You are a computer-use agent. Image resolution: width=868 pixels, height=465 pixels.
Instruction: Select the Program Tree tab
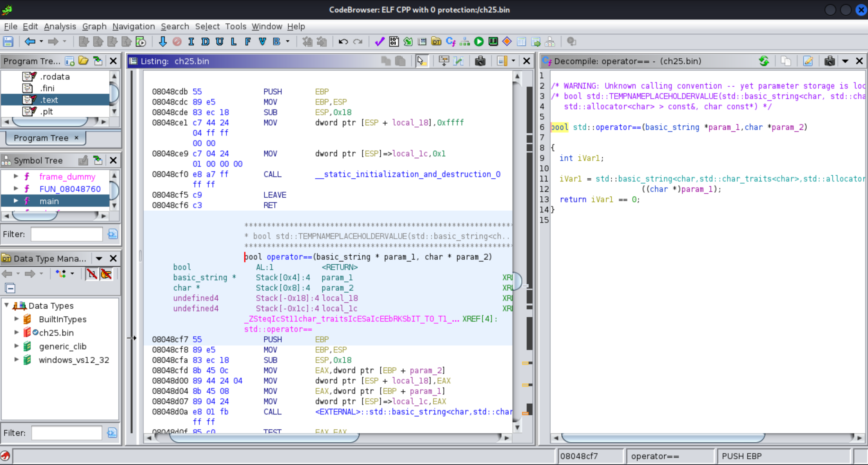click(46, 138)
